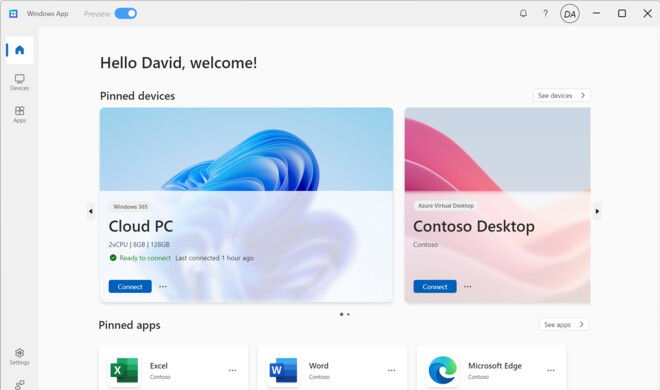Open more options for Cloud PC
660x390 pixels.
click(x=163, y=287)
